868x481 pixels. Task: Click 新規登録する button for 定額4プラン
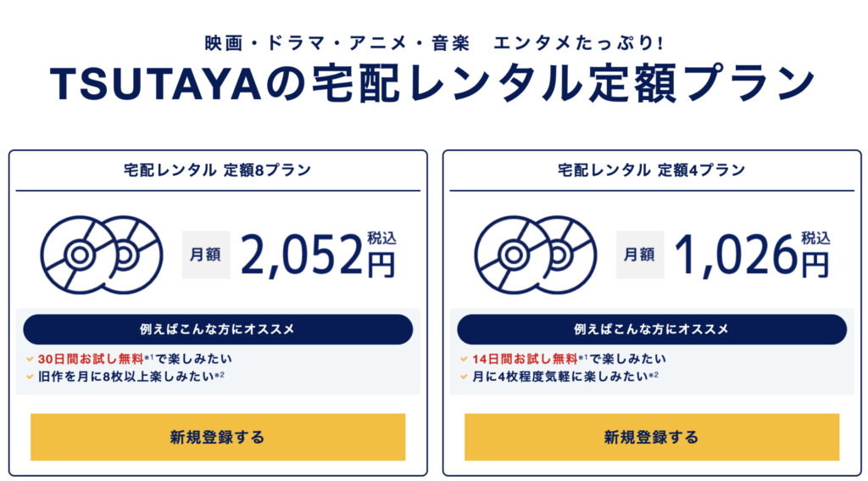tap(652, 437)
